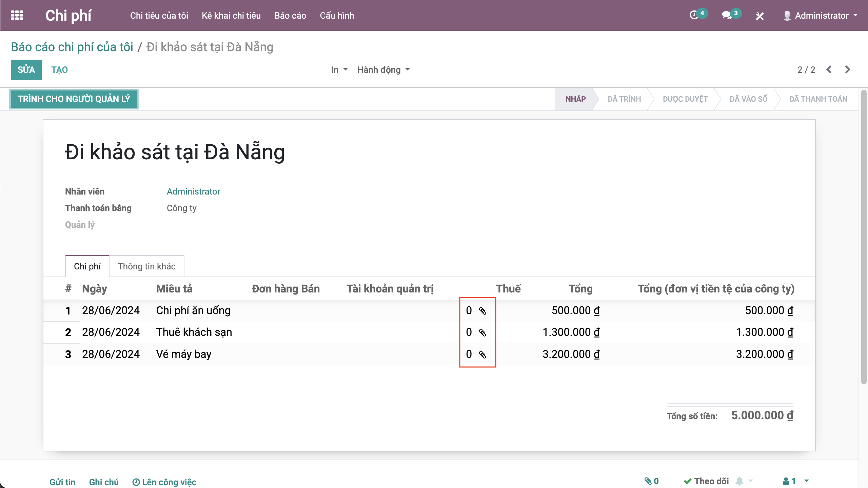Screen dimensions: 868x488
Task: Go to next record arrow
Action: pos(848,70)
